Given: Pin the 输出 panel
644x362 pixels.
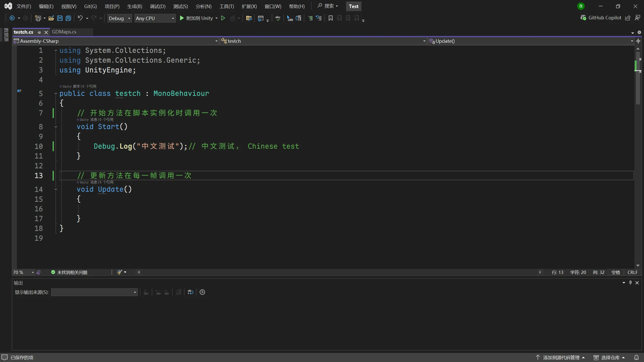Looking at the screenshot, I should (x=630, y=283).
